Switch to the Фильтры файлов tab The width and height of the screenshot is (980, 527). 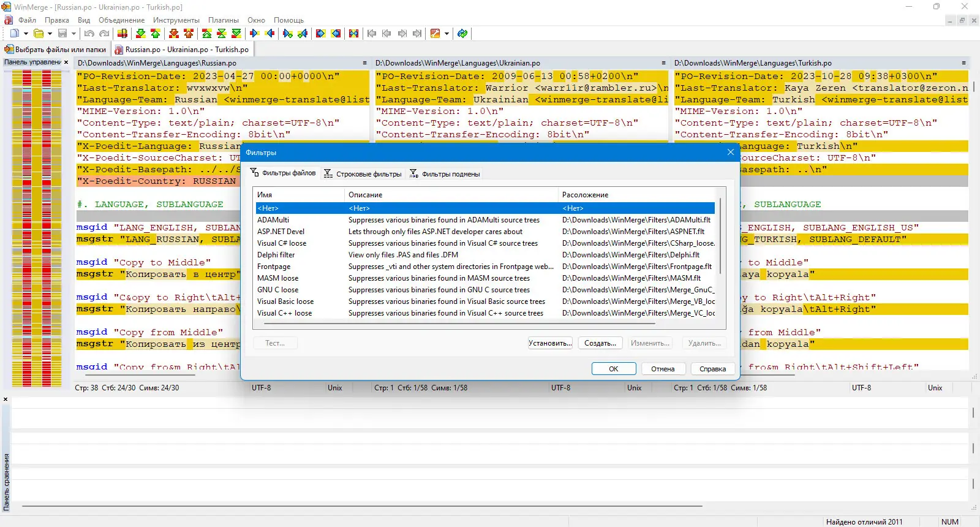tap(283, 173)
